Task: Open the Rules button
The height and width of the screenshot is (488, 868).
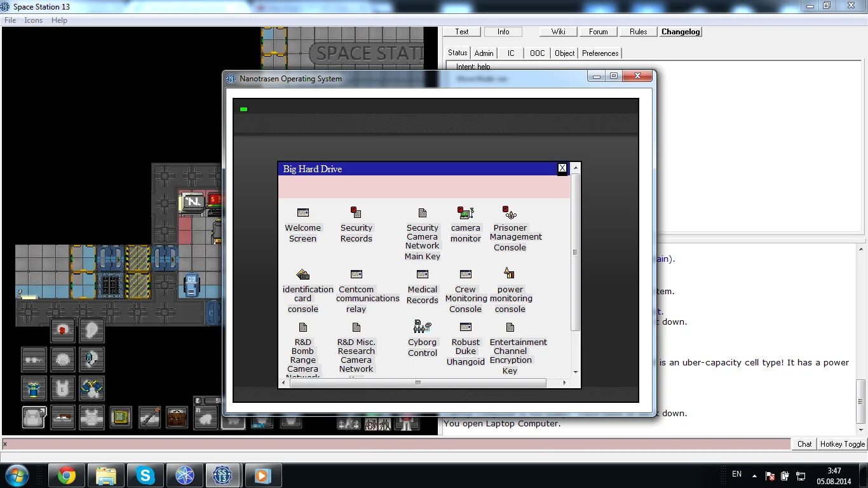Action: (x=639, y=32)
